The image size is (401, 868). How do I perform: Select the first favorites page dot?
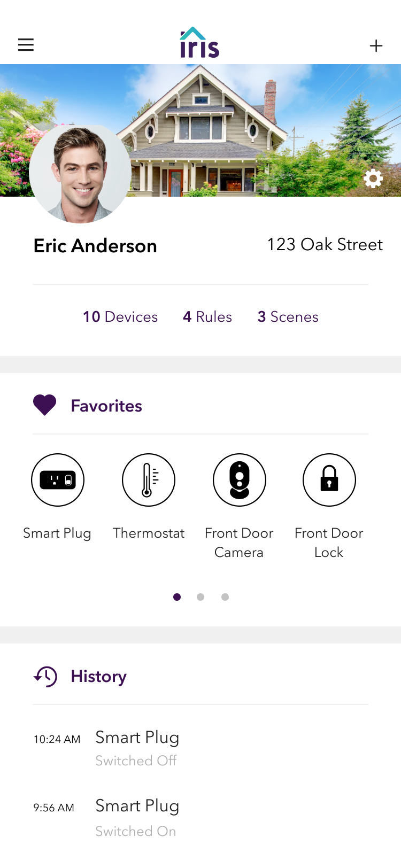(x=177, y=597)
